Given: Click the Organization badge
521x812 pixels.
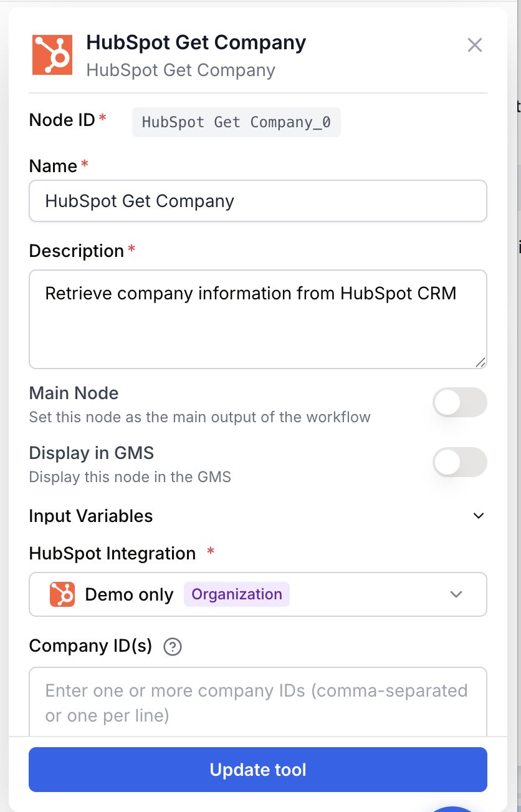Looking at the screenshot, I should point(237,594).
